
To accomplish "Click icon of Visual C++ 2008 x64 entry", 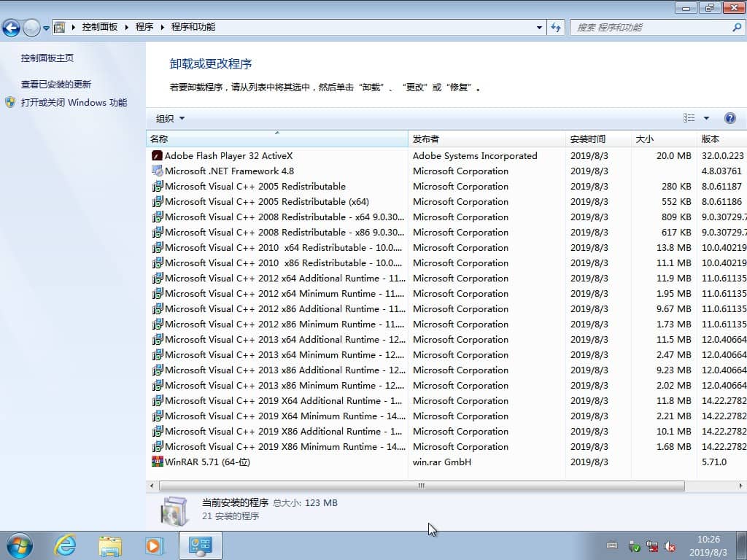I will click(x=158, y=217).
